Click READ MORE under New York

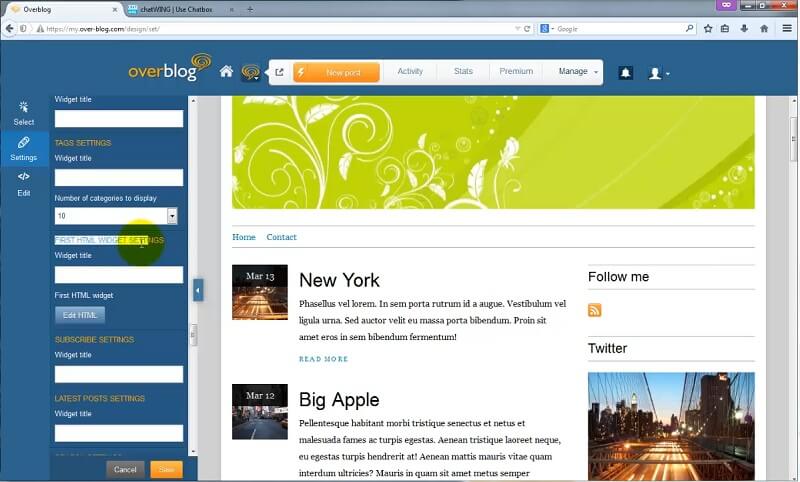pos(323,359)
